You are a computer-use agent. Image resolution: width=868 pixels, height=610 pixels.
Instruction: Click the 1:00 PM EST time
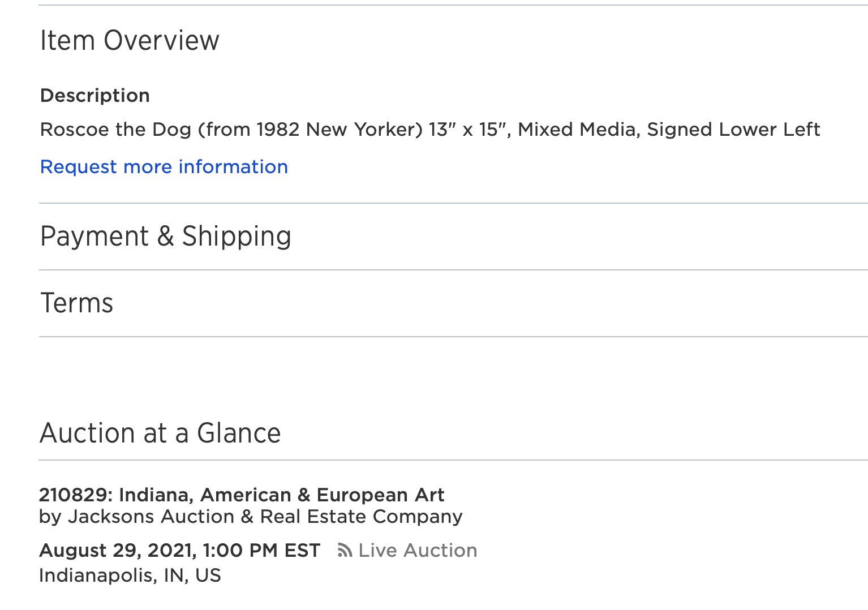(261, 551)
